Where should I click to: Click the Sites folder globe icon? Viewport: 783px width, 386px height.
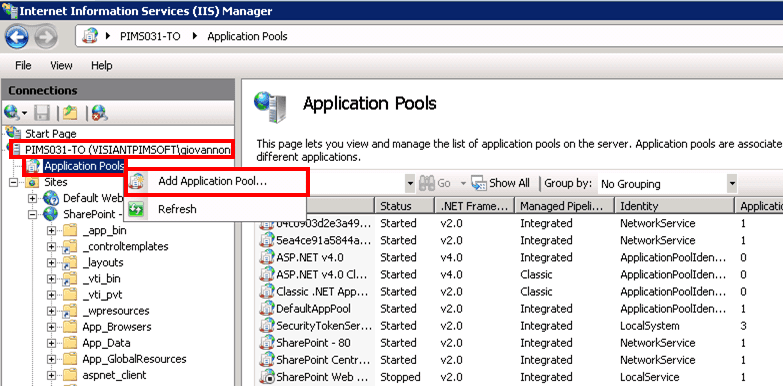tap(31, 182)
